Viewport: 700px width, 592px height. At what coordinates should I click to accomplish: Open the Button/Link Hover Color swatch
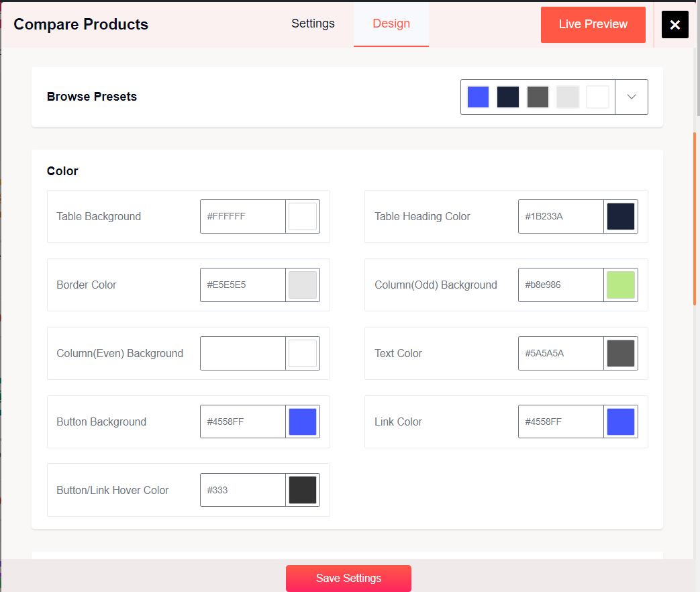[303, 490]
